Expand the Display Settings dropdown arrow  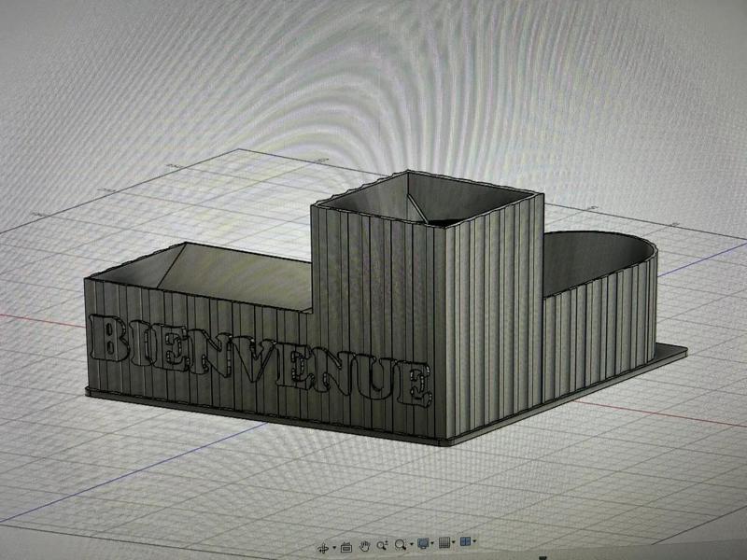[432, 543]
